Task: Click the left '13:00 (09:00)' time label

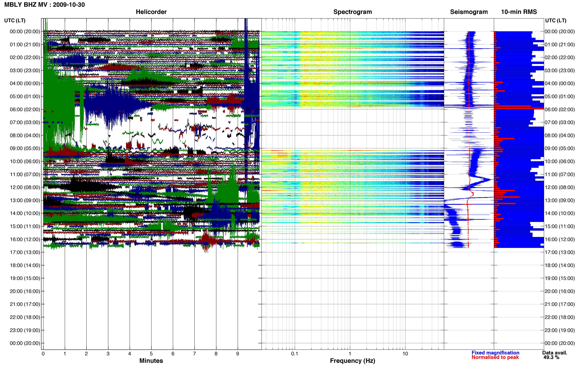Action: (25, 200)
